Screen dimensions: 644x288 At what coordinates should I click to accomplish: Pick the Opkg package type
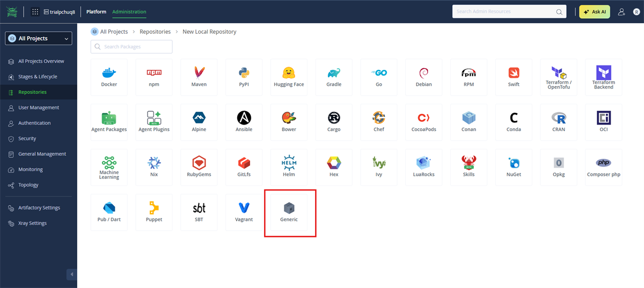559,168
